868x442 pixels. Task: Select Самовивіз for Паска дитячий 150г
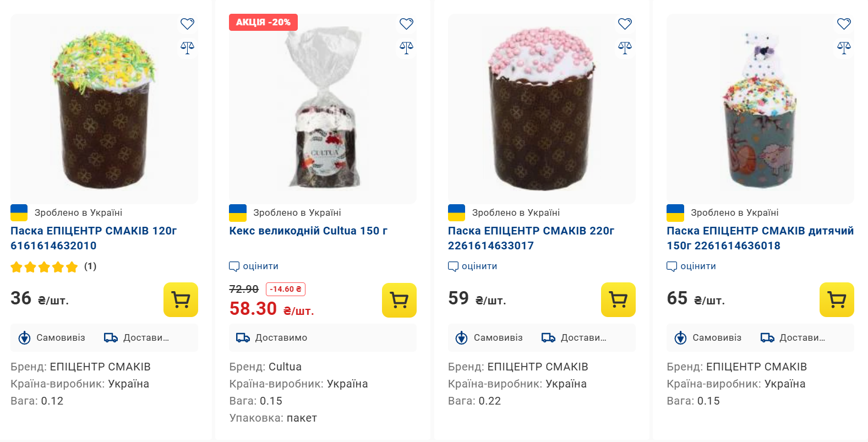click(x=709, y=337)
